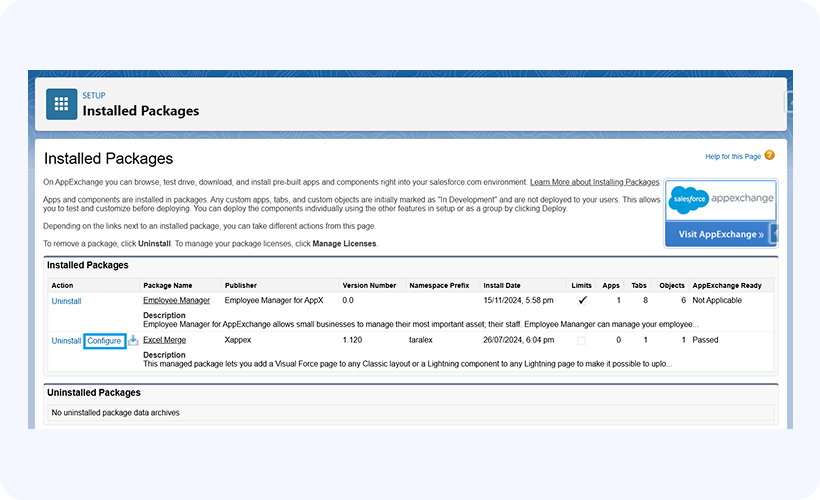Image resolution: width=820 pixels, height=500 pixels.
Task: Click the Setup app grid icon
Action: click(x=61, y=104)
